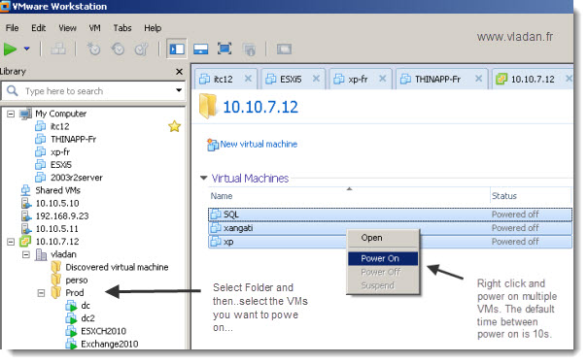Viewport: 588px width, 364px height.
Task: Collapse the My Computer tree node
Action: [x=11, y=114]
